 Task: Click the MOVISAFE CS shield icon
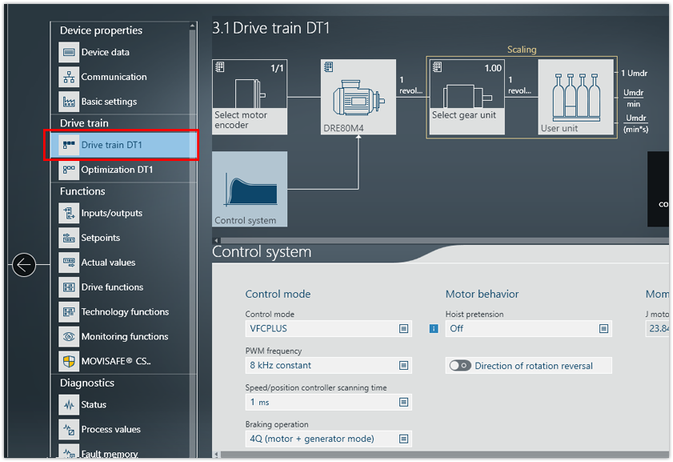coord(68,361)
